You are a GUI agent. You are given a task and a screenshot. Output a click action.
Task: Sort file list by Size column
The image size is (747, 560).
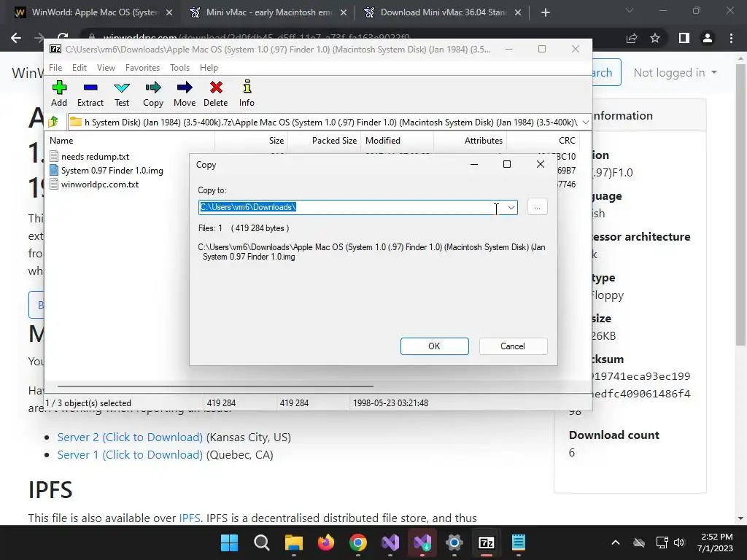coord(252,141)
